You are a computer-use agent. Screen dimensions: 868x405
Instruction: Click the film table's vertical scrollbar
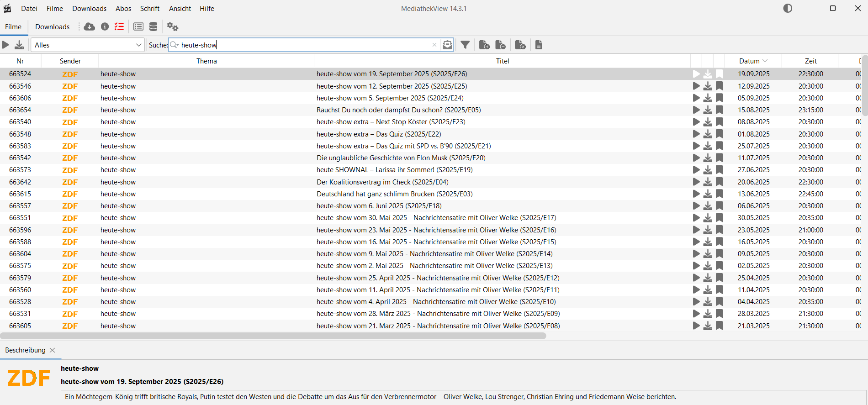[x=864, y=85]
